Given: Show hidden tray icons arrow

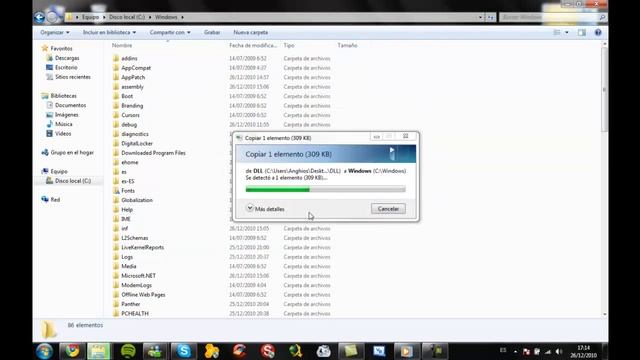Looking at the screenshot, I should tap(516, 351).
